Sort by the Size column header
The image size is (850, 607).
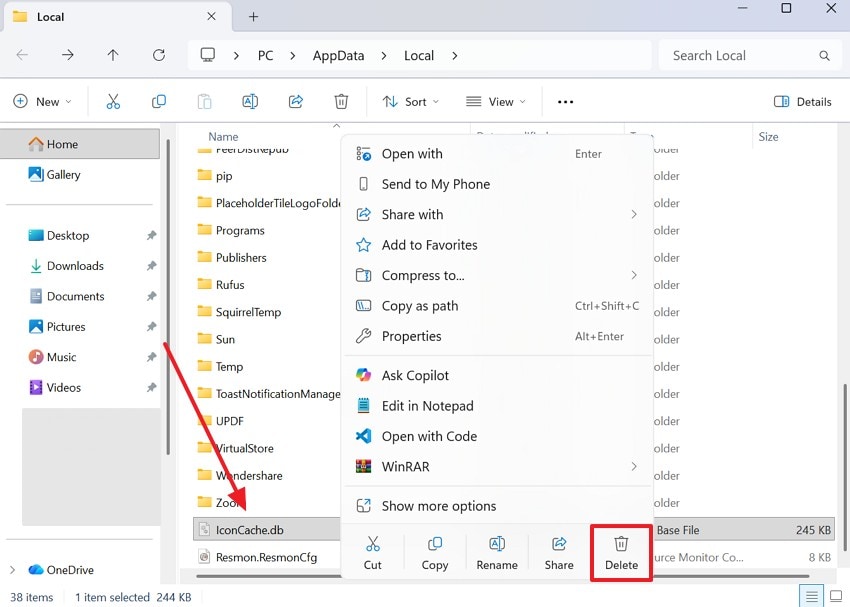point(768,137)
